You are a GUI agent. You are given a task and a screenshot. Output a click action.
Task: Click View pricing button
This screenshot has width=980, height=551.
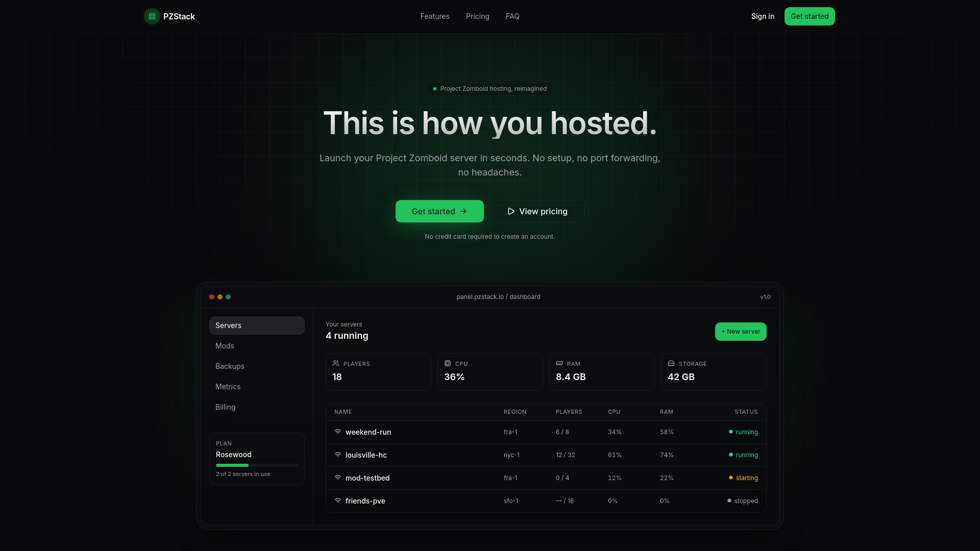click(x=537, y=211)
